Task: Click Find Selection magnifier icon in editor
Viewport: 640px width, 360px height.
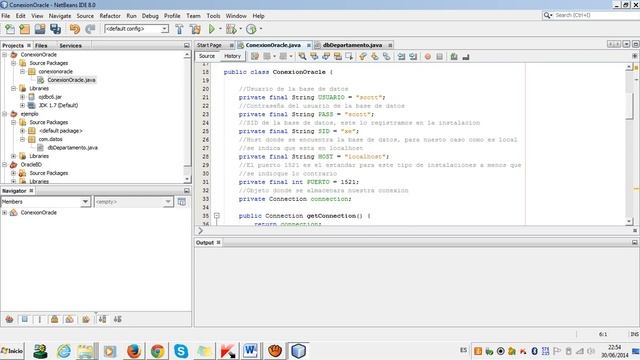Action: [302, 56]
